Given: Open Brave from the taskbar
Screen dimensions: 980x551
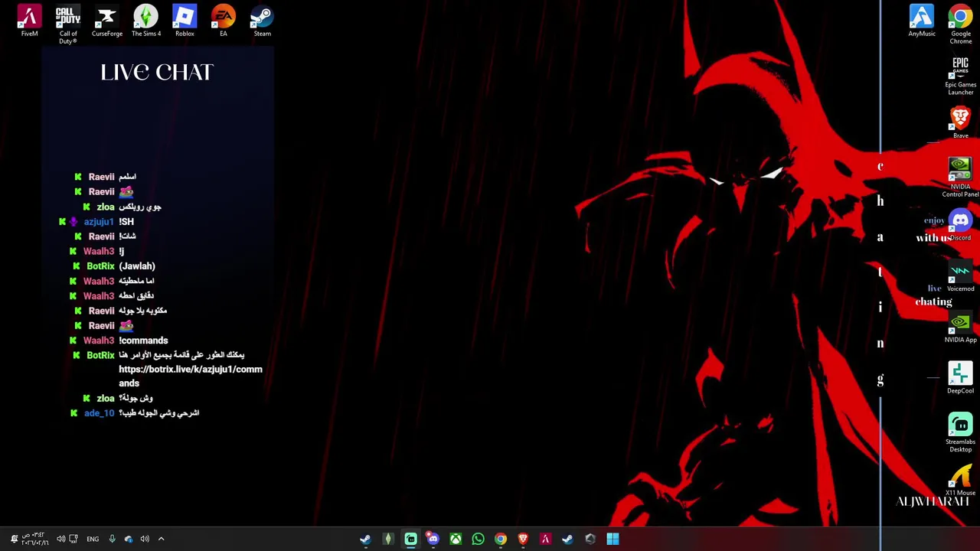Looking at the screenshot, I should point(523,539).
